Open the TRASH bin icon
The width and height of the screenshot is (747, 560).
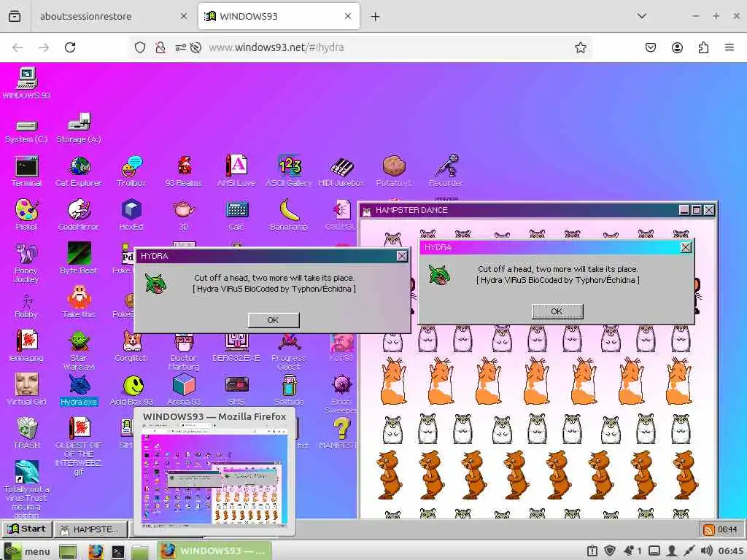(27, 433)
